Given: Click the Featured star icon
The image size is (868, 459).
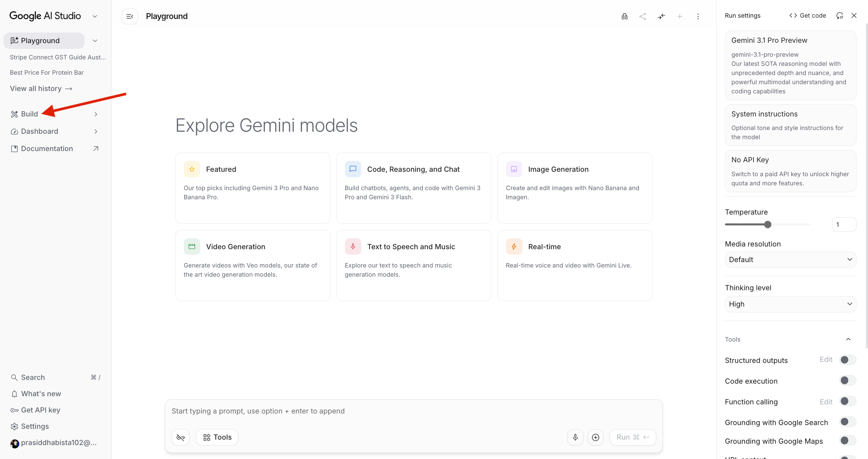Looking at the screenshot, I should (x=192, y=169).
